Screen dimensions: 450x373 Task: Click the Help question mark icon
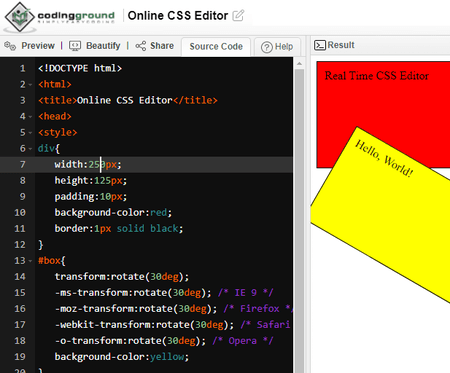point(267,47)
